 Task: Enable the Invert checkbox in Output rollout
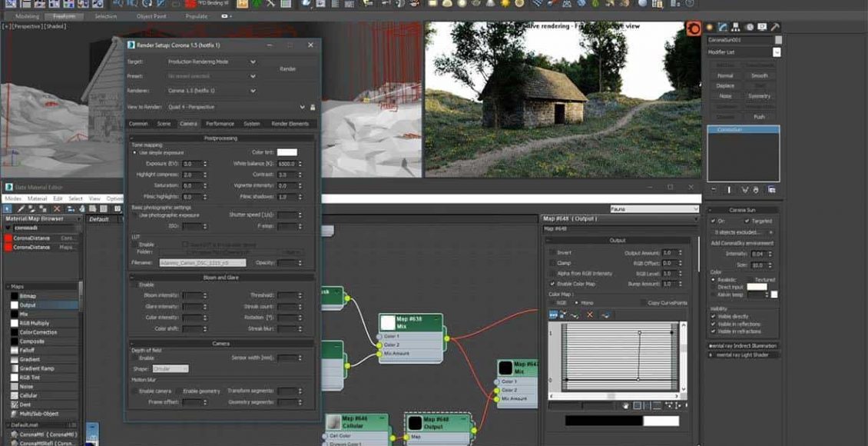pyautogui.click(x=552, y=252)
